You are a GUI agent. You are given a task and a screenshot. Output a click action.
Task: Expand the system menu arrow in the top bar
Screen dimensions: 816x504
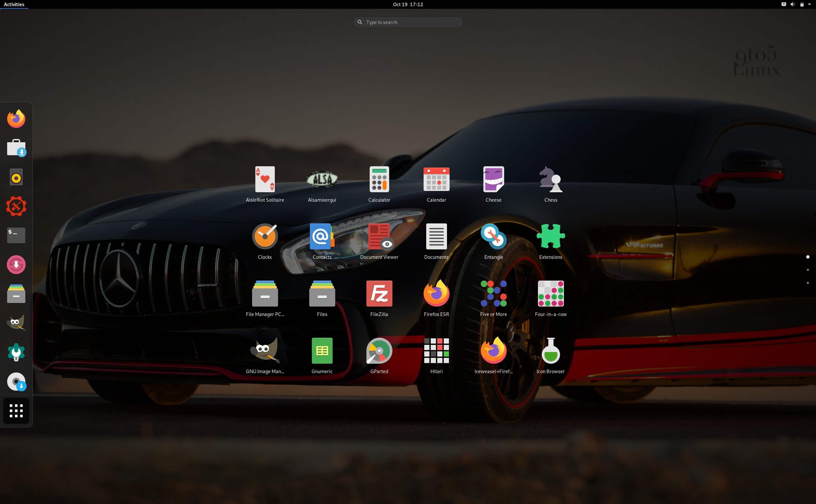coord(809,4)
